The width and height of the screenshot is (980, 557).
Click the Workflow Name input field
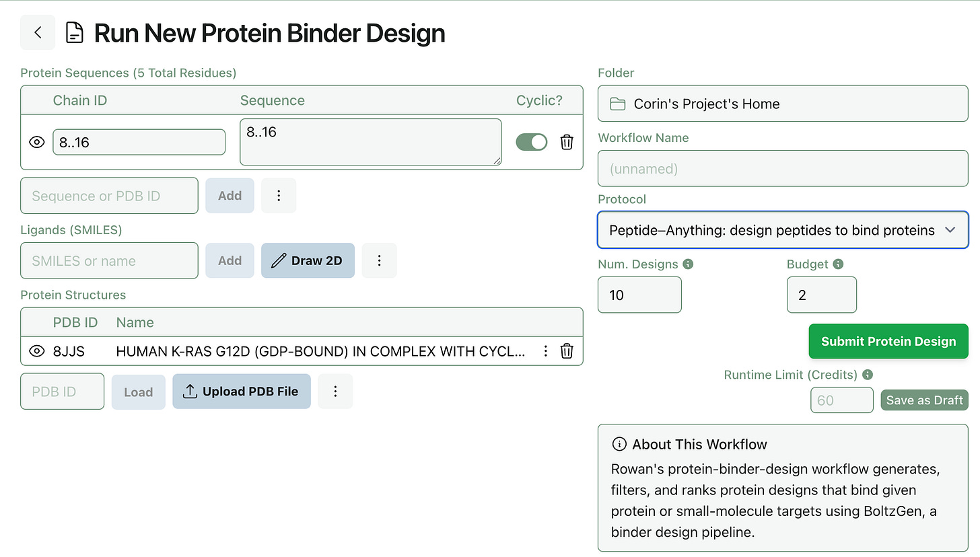click(782, 168)
